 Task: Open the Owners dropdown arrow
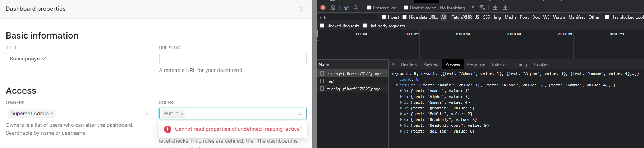point(147,114)
